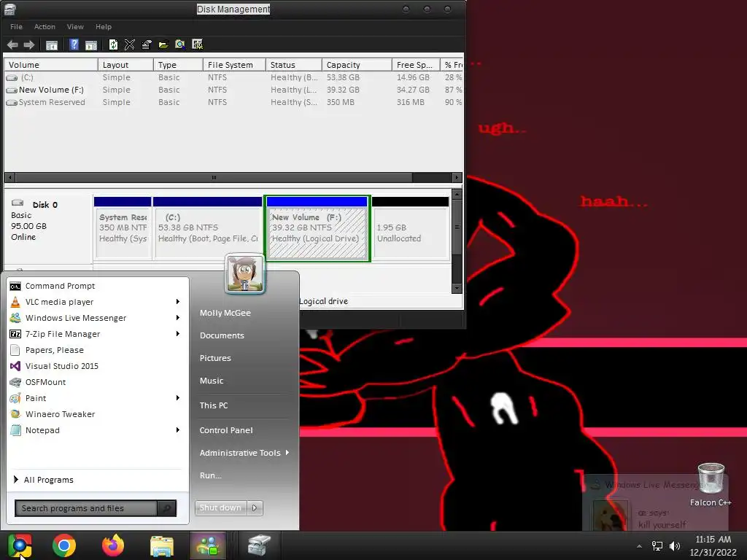Viewport: 747px width, 560px height.
Task: Click the volume speaker tray icon
Action: [675, 546]
